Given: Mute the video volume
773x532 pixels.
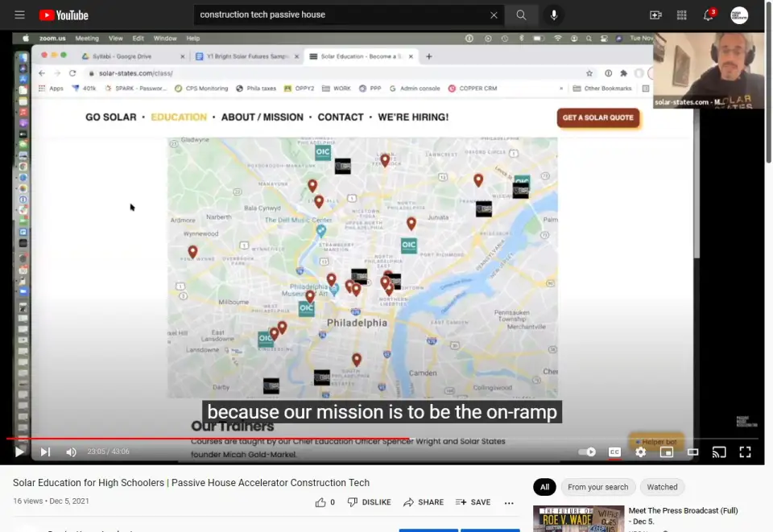Looking at the screenshot, I should [71, 452].
